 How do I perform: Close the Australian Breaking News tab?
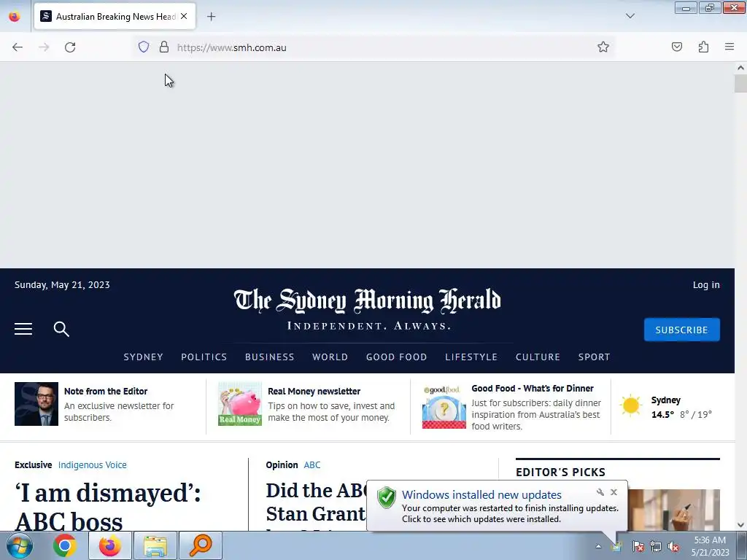coord(184,16)
